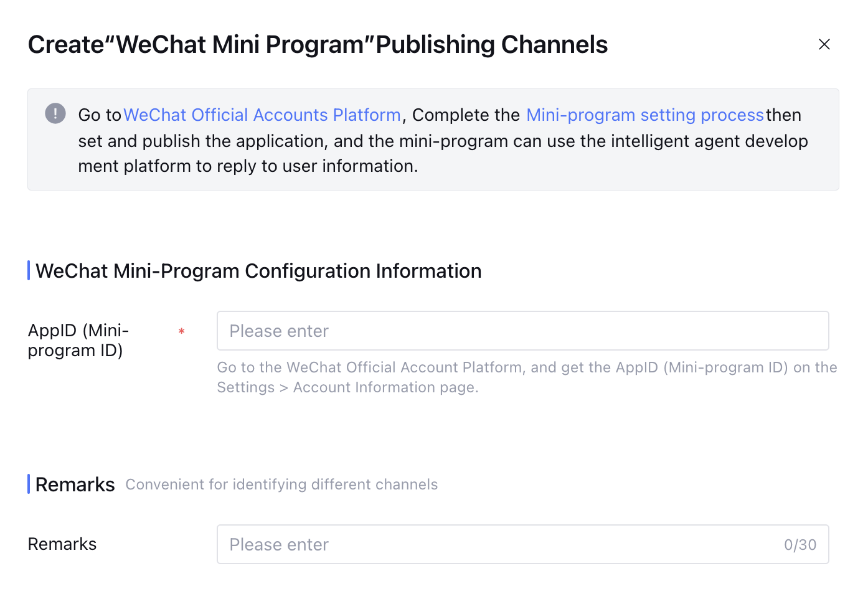Click the 0/30 character counter

tap(800, 545)
